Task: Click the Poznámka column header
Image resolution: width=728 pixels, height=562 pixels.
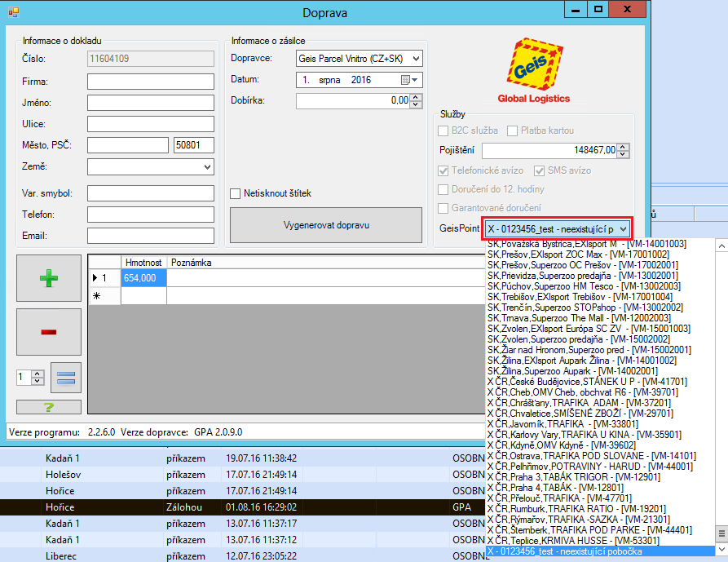Action: pos(192,263)
